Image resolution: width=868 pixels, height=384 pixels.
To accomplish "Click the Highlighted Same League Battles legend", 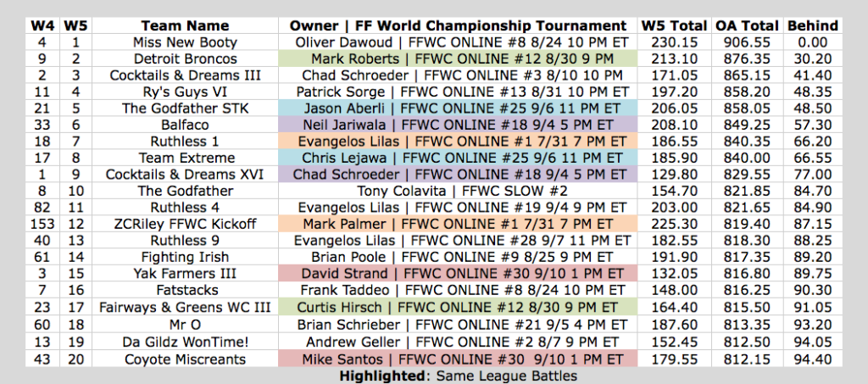I will pyautogui.click(x=458, y=376).
